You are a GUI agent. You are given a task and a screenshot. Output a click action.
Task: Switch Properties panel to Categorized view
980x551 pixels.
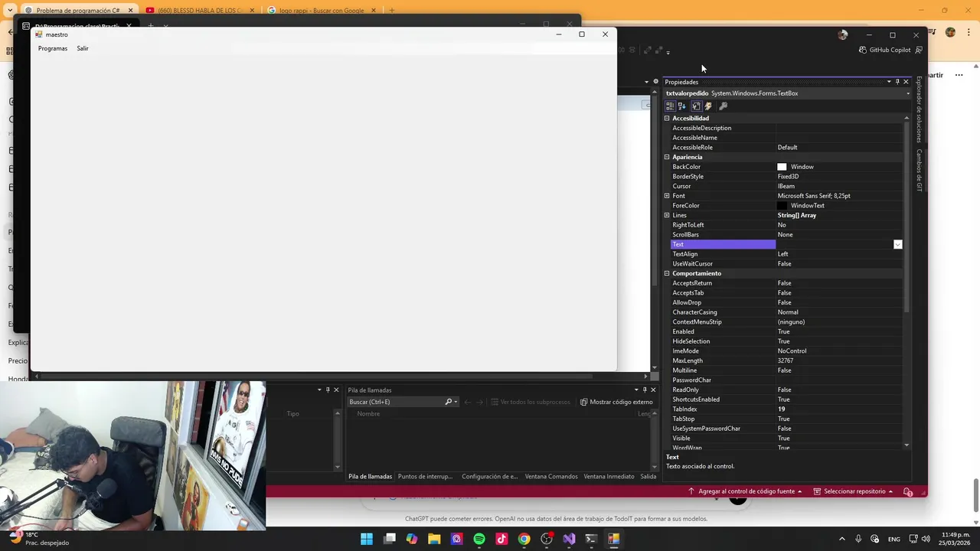coord(670,106)
